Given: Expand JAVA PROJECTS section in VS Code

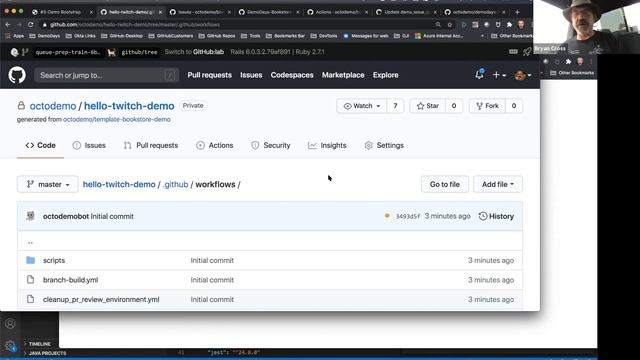Looking at the screenshot, I should pos(45,353).
